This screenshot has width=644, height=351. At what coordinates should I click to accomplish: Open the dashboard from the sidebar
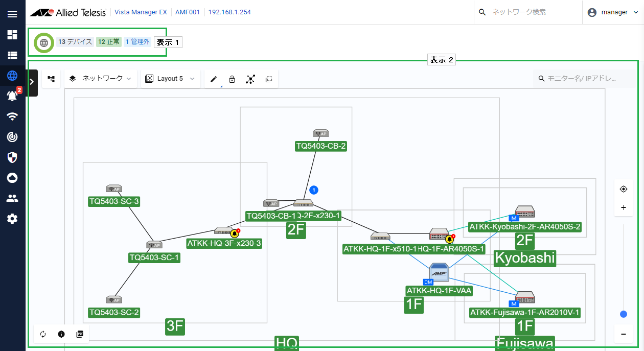12,35
